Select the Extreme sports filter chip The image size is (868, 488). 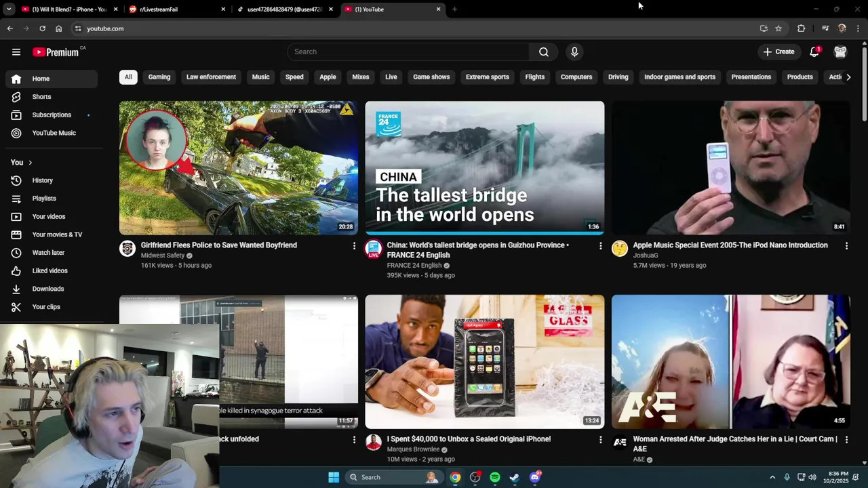click(x=488, y=77)
